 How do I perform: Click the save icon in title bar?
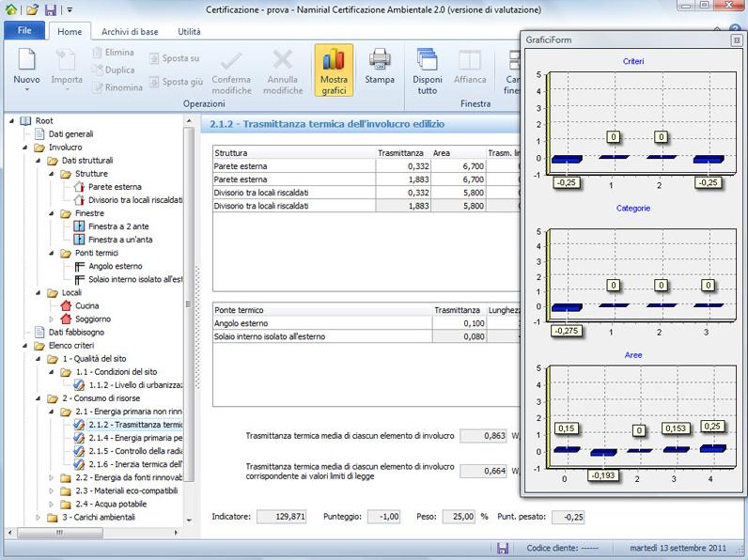(51, 9)
